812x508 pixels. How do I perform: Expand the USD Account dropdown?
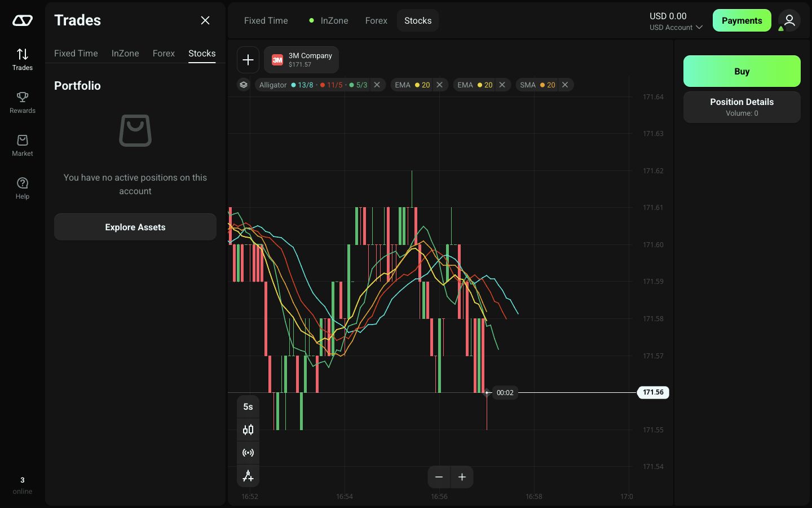click(676, 27)
